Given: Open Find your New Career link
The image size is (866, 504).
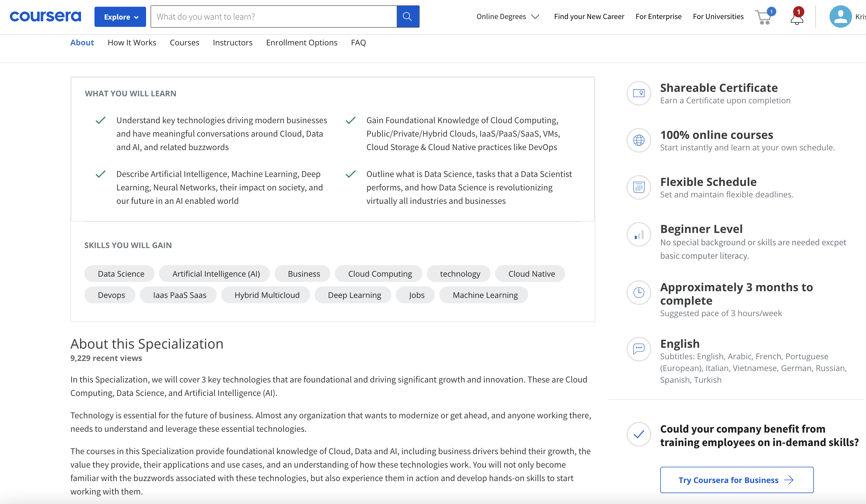Looking at the screenshot, I should pyautogui.click(x=589, y=17).
